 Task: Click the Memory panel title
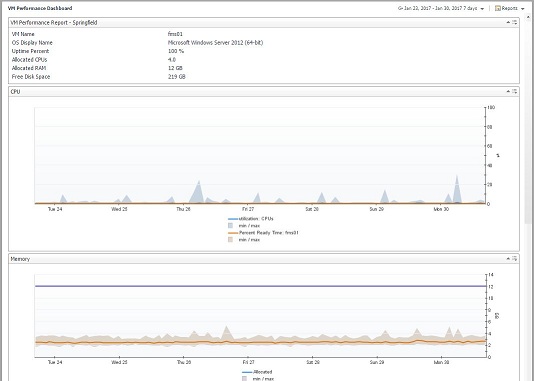20,259
